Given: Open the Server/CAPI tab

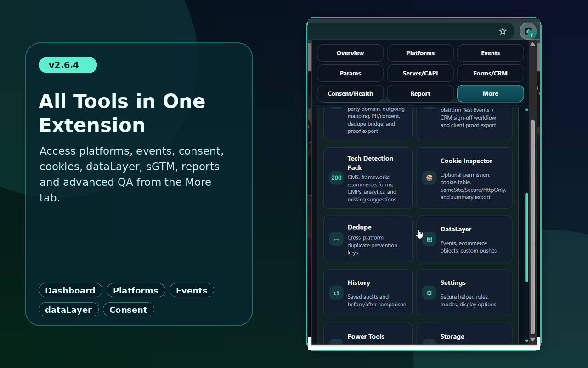Looking at the screenshot, I should click(x=420, y=73).
